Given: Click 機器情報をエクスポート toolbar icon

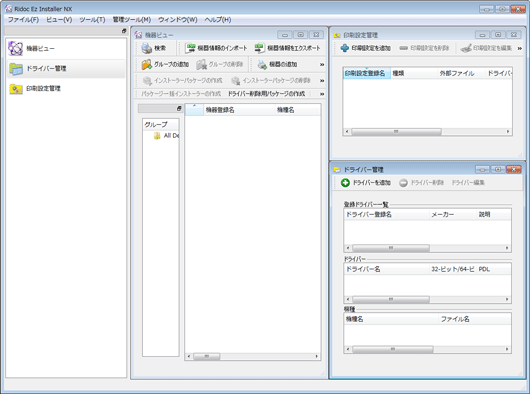Looking at the screenshot, I should (x=260, y=48).
